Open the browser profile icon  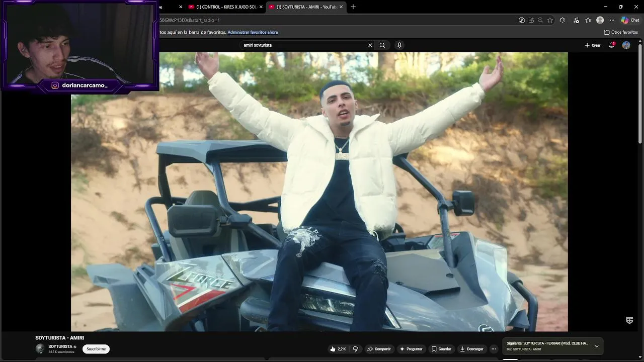(600, 20)
